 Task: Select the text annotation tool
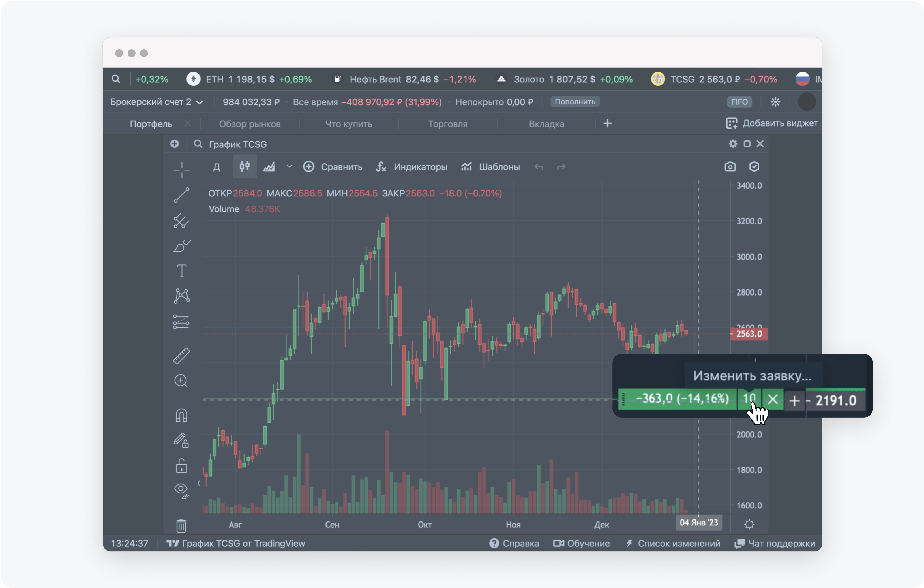[x=181, y=271]
